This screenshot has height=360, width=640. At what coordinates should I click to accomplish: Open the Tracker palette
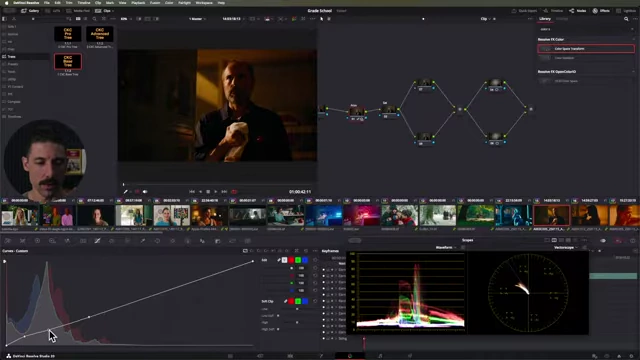coord(172,241)
